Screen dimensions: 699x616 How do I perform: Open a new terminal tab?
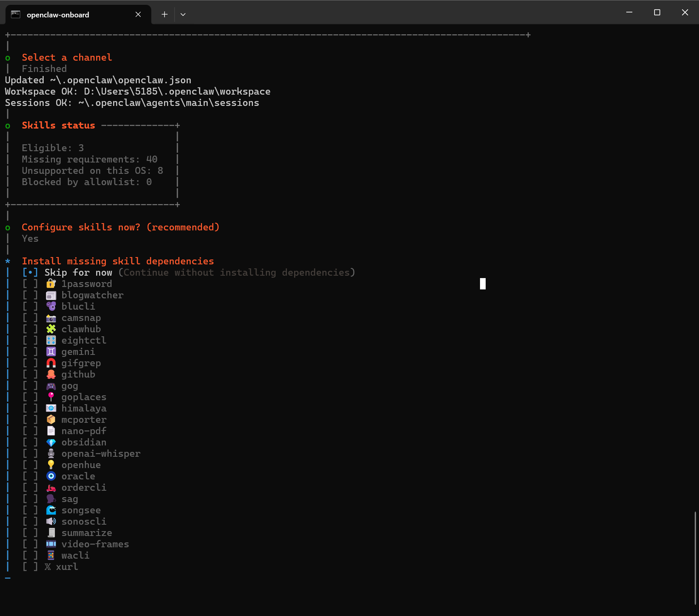click(x=164, y=15)
